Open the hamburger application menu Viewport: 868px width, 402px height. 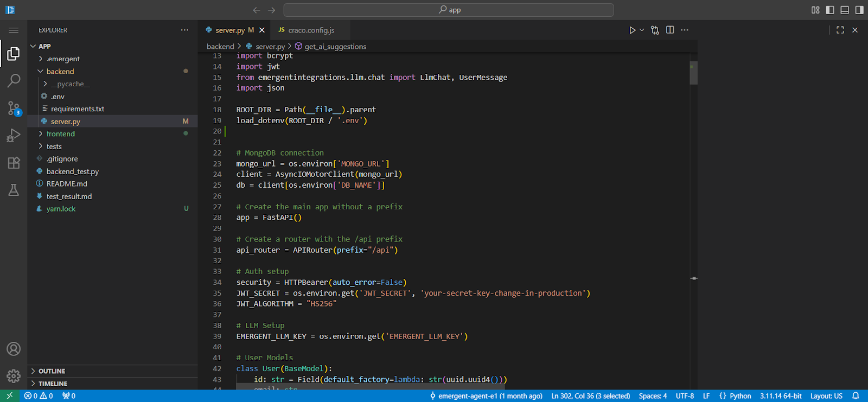point(14,30)
